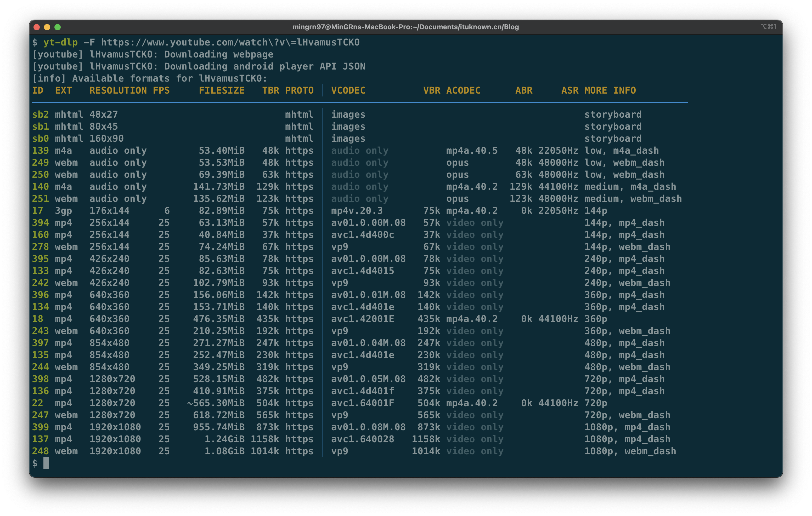
Task: Click the 349.25MiB filesize value
Action: (219, 367)
